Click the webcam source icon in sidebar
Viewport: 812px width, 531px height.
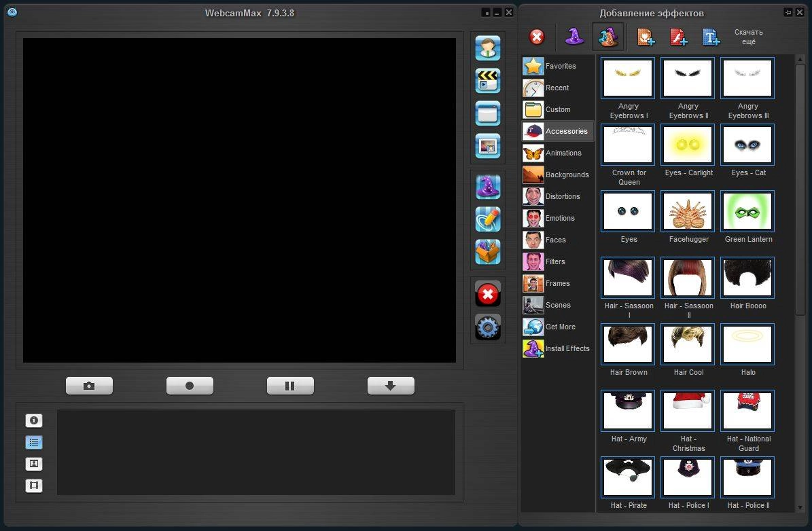pyautogui.click(x=488, y=48)
